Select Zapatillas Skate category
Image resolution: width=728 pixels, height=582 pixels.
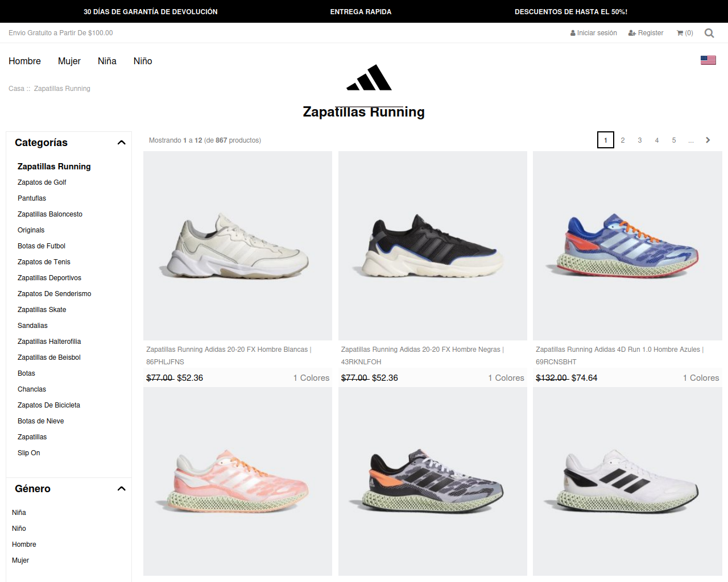pyautogui.click(x=42, y=310)
